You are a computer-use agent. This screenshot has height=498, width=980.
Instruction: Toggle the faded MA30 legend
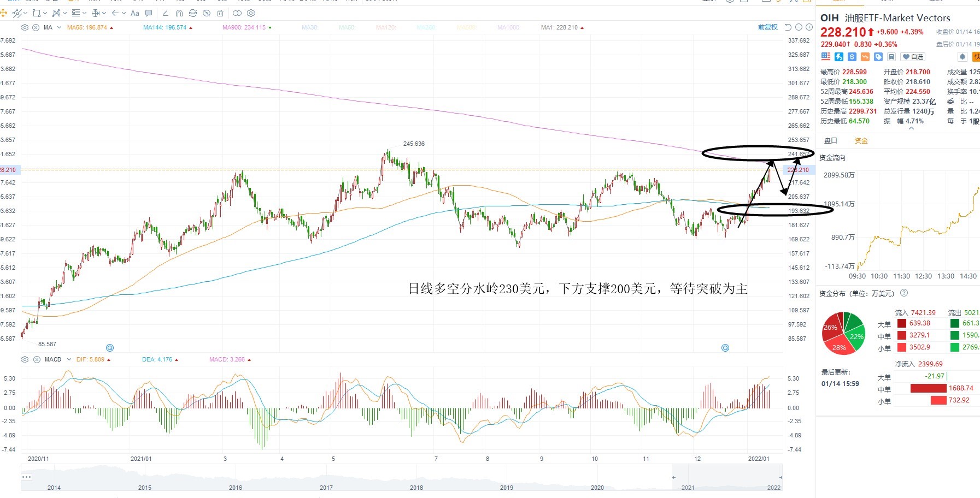point(310,27)
